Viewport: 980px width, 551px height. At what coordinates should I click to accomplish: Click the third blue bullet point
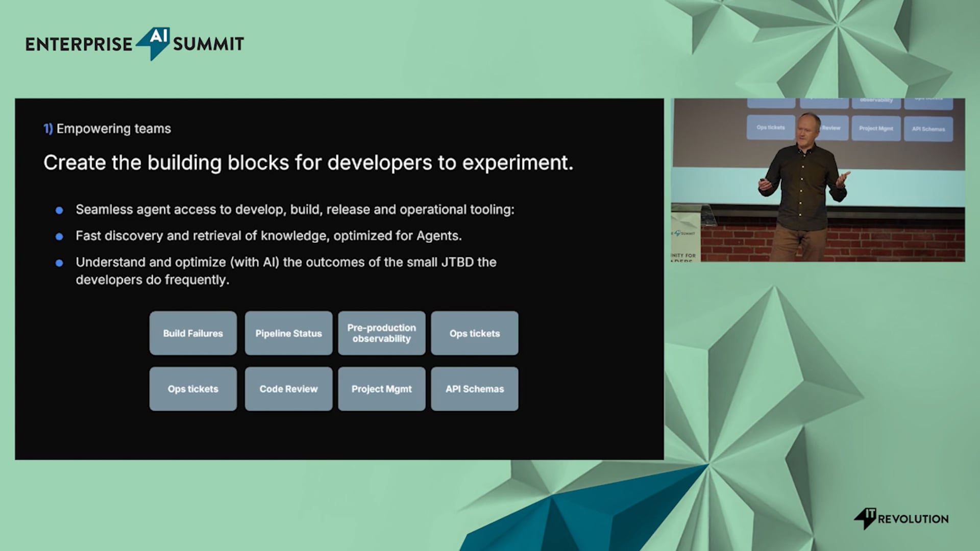tap(59, 263)
